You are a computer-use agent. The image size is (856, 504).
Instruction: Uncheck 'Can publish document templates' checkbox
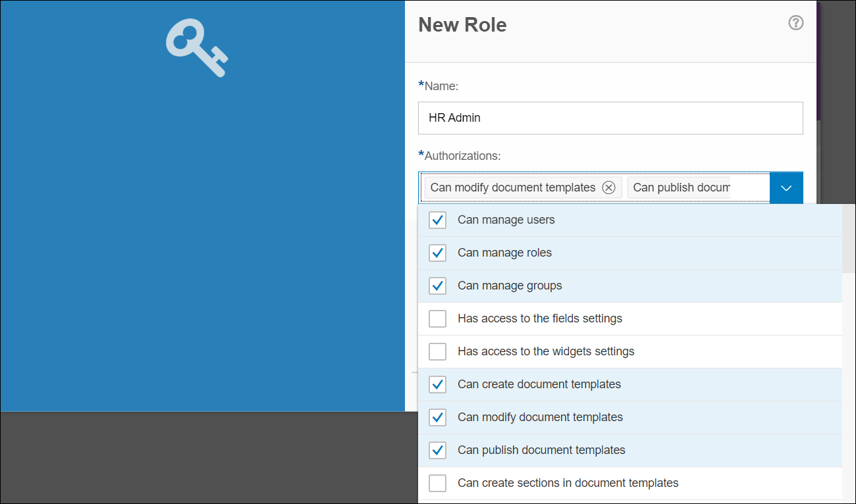tap(437, 450)
